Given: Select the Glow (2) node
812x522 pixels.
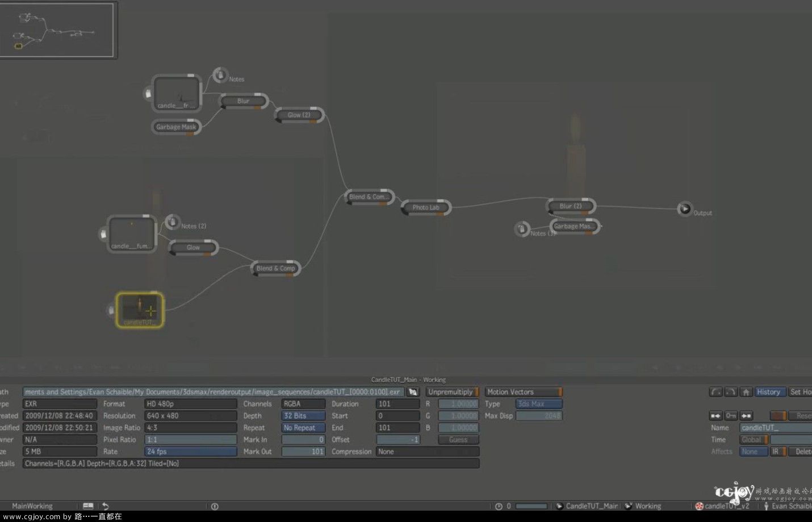Looking at the screenshot, I should click(x=299, y=115).
